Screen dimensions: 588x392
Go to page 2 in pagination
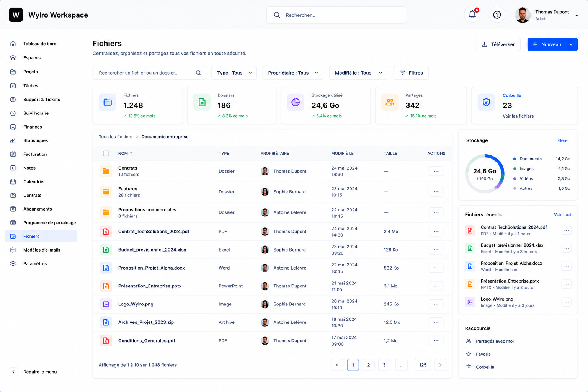tap(369, 365)
